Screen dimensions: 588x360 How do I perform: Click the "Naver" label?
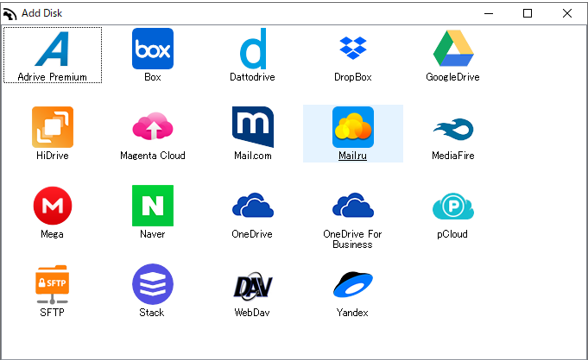(152, 234)
